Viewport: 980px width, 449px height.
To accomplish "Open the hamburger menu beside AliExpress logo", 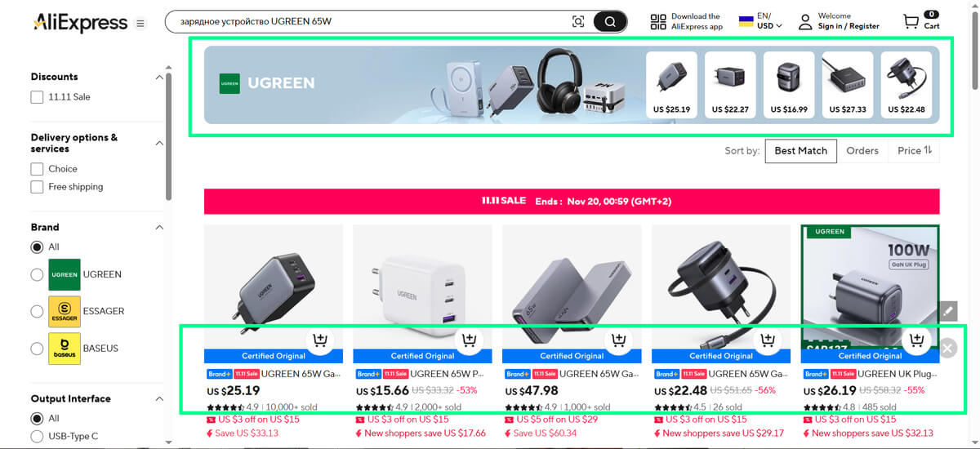I will point(140,24).
